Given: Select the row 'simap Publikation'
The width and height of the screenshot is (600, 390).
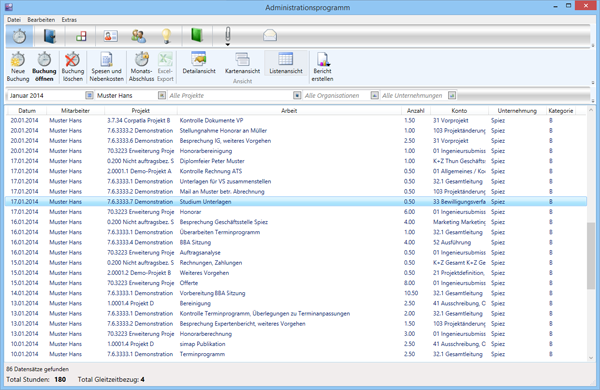Looking at the screenshot, I should (x=296, y=344).
